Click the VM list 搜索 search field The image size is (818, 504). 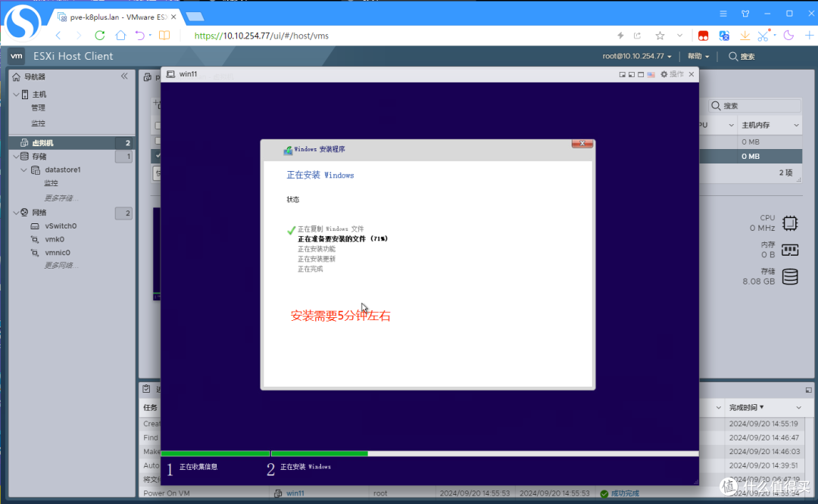(x=755, y=106)
